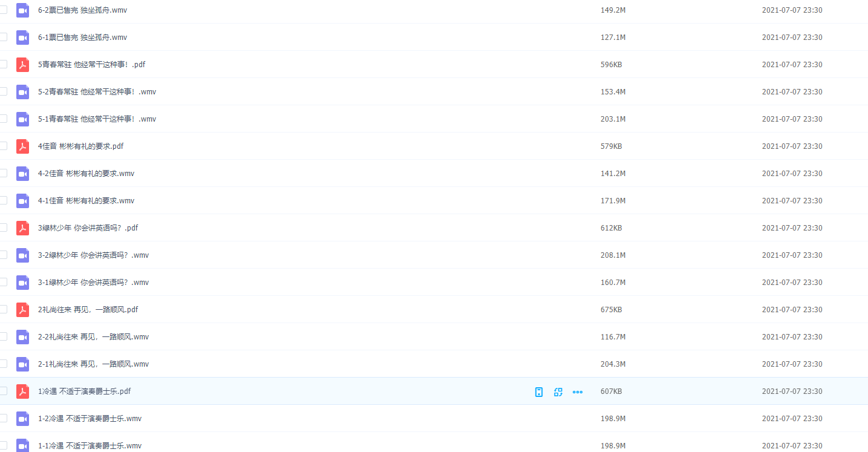This screenshot has width=868, height=452.
Task: Click PDF icon of 5青春常驻 file
Action: click(x=22, y=65)
